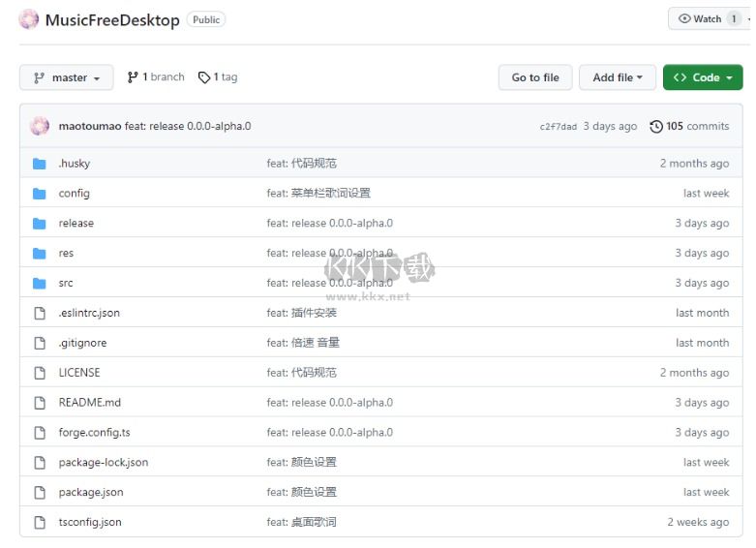Open maotoumao author profile link
Image resolution: width=756 pixels, height=548 pixels.
coord(90,127)
